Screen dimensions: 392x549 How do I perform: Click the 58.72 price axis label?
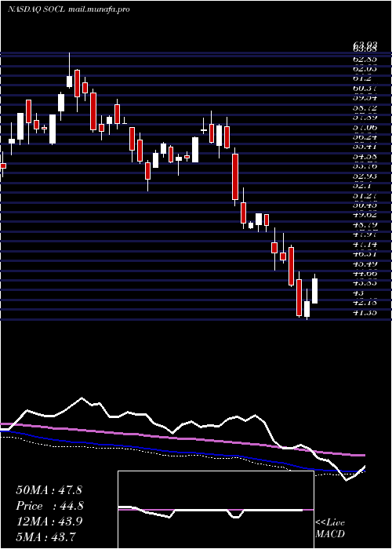click(x=365, y=108)
